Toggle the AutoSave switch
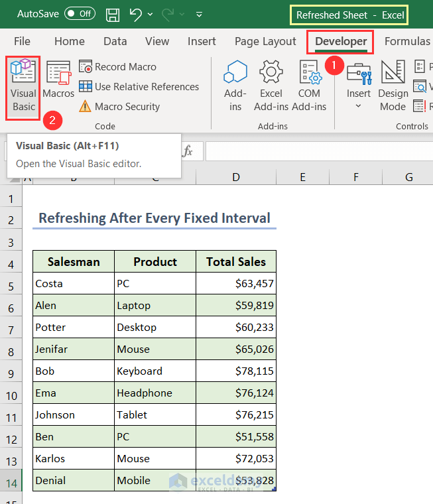Screen dimensions: 433x504 point(80,14)
